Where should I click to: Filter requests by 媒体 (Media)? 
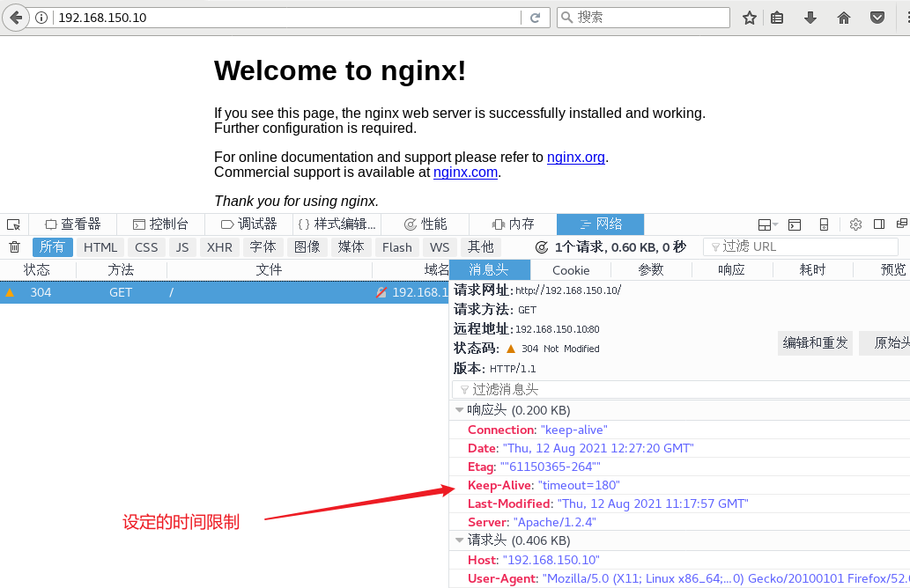[x=351, y=247]
